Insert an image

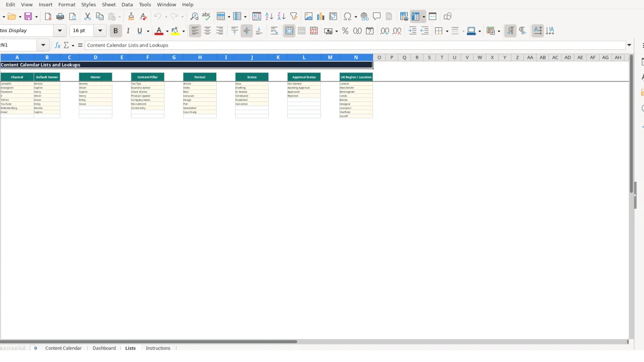click(x=309, y=17)
